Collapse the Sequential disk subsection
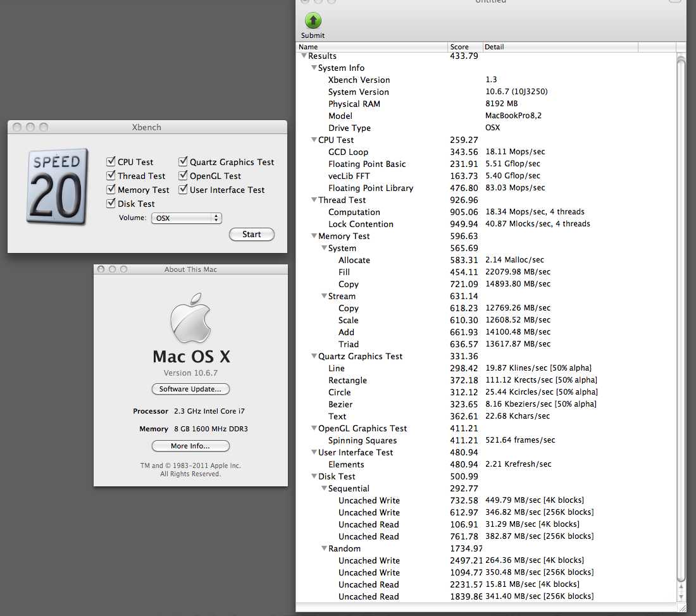Screen dimensions: 696x616 324,488
